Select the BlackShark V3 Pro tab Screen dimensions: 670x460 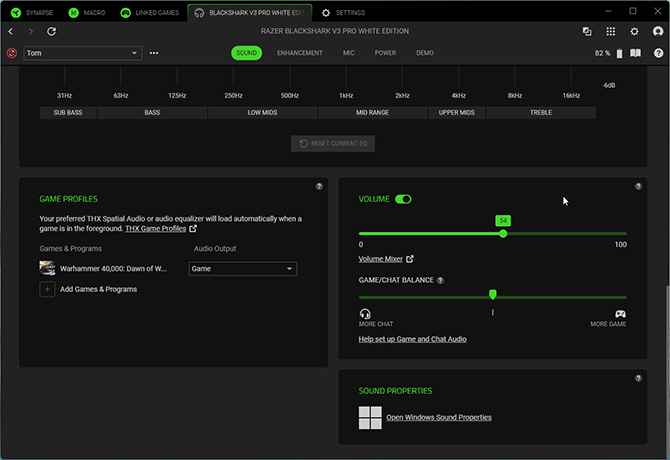coord(250,12)
